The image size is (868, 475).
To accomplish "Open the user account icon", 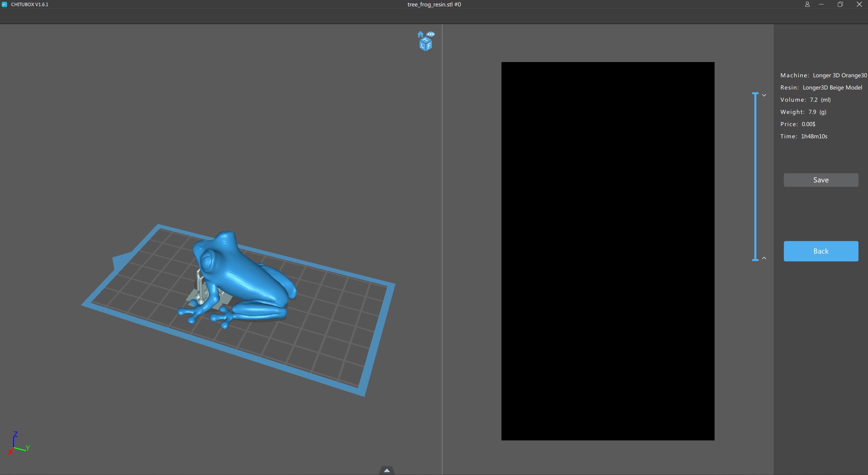I will coord(807,4).
